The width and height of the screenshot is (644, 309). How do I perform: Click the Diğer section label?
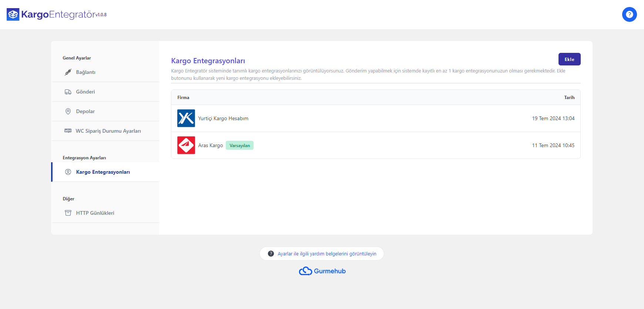click(68, 199)
